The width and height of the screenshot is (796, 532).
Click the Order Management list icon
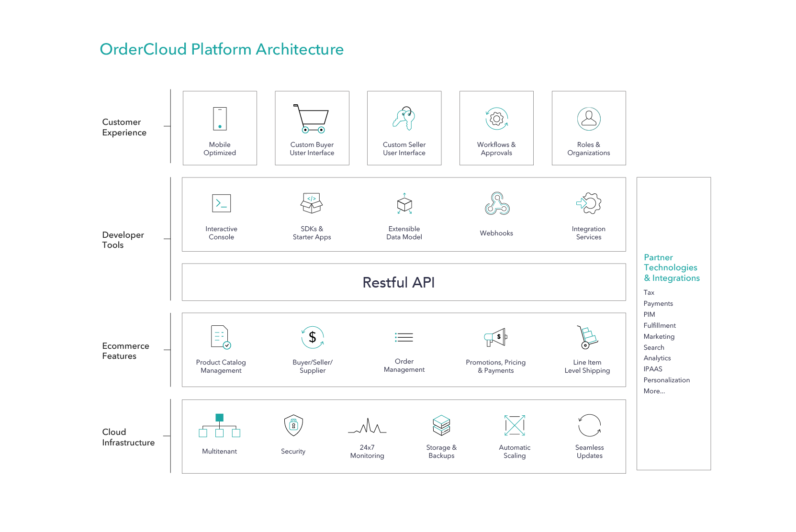click(x=404, y=337)
